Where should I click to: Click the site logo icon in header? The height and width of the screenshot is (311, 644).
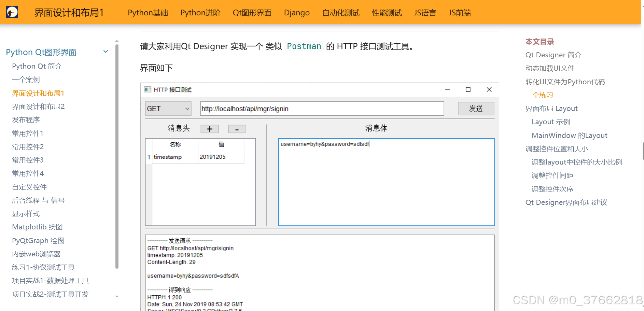click(x=12, y=12)
